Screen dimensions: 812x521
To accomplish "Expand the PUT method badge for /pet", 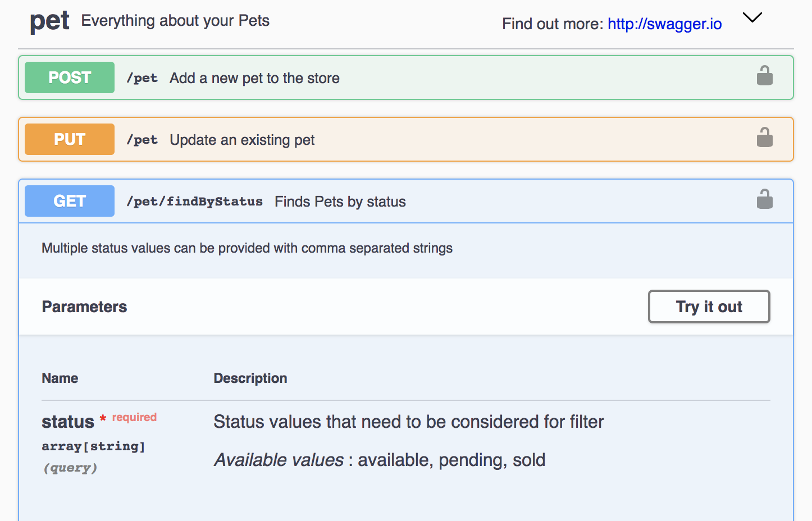I will [x=70, y=139].
